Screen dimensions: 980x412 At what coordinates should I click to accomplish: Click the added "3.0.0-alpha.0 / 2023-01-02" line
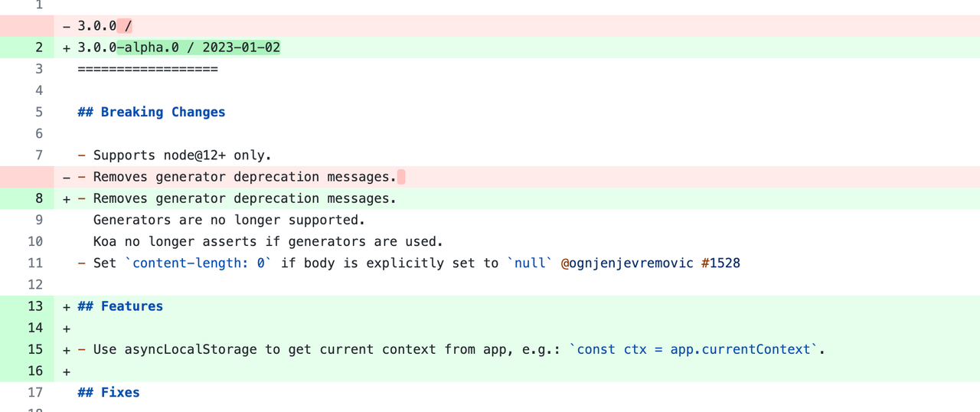coord(178,47)
